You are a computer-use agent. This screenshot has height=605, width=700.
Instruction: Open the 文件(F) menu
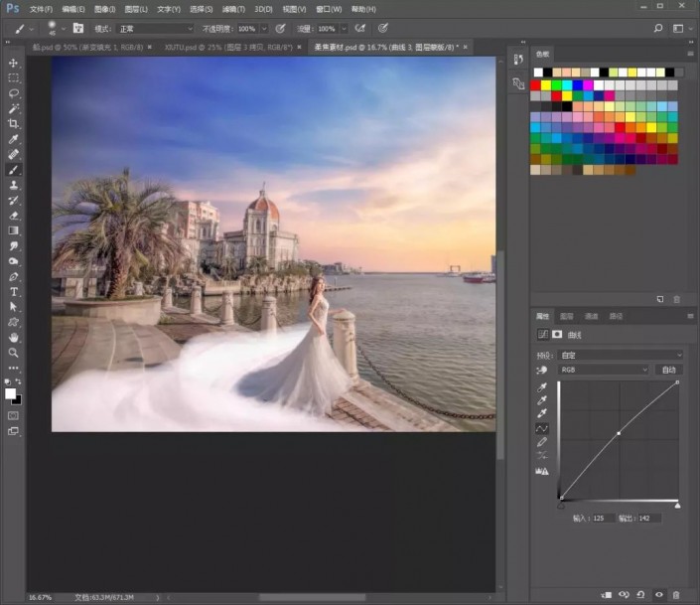point(41,9)
